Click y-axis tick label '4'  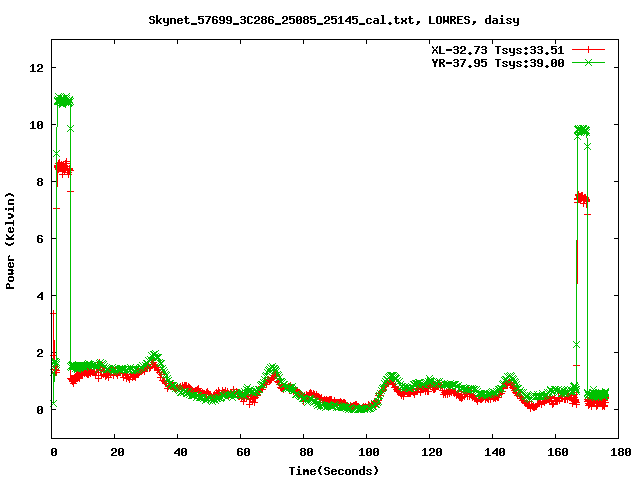point(40,296)
